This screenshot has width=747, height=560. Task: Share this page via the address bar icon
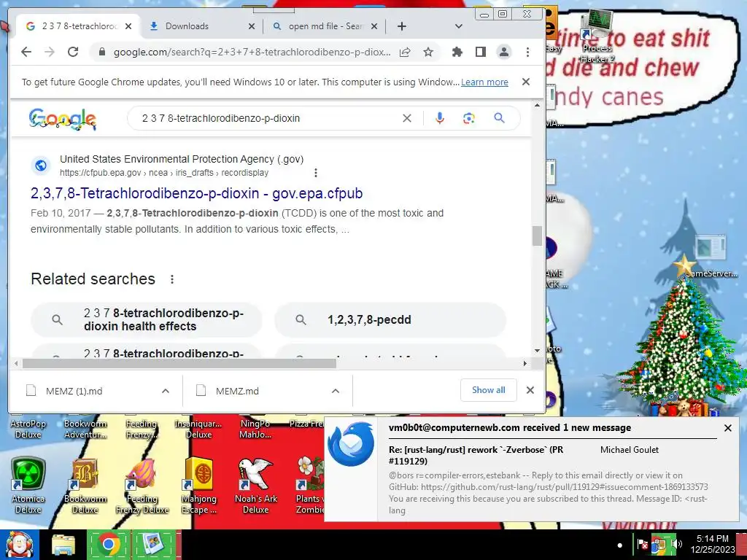405,52
